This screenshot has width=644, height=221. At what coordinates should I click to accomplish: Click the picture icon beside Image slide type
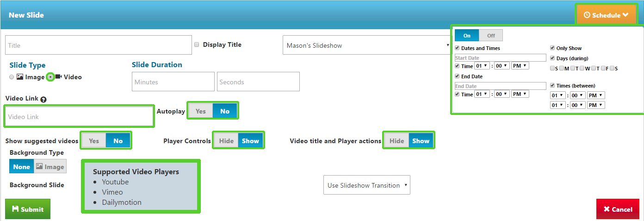click(x=20, y=77)
